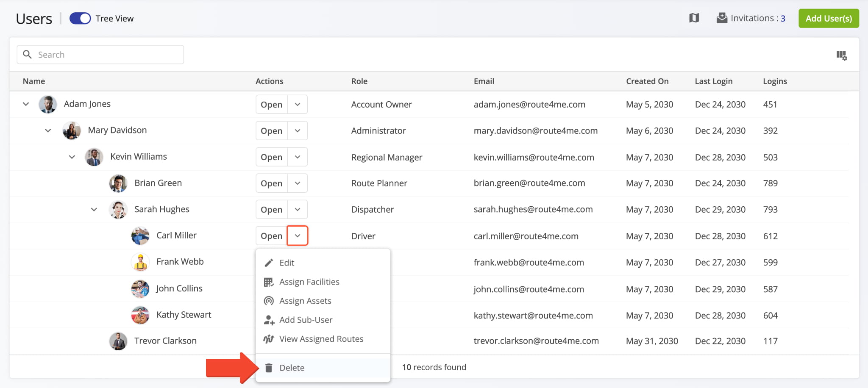868x388 pixels.
Task: Click Kevin Williams' avatar
Action: pos(94,157)
